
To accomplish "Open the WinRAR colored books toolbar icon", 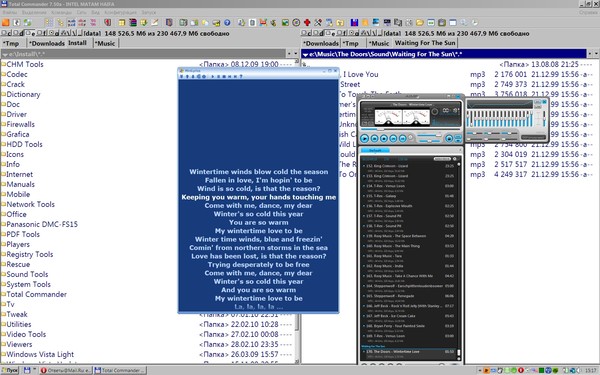I will [133, 23].
